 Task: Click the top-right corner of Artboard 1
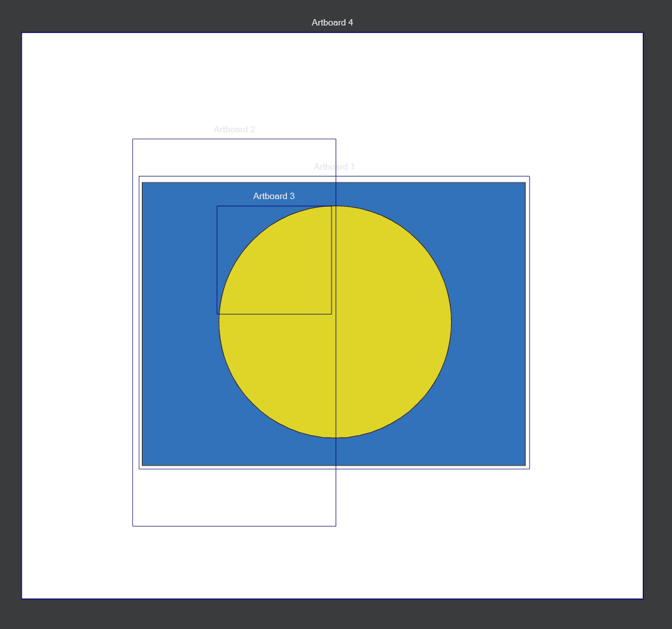(529, 176)
